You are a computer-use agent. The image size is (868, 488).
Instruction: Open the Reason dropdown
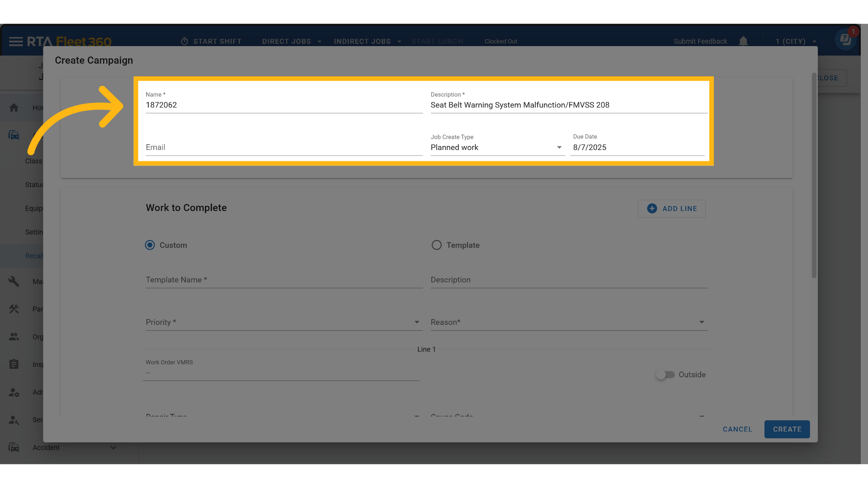click(x=569, y=322)
